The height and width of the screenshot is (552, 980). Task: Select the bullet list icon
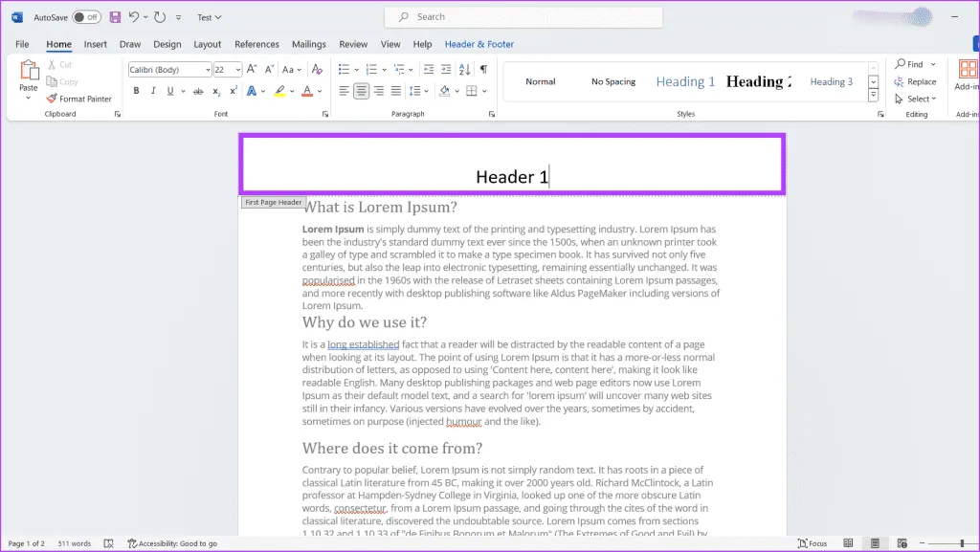345,69
